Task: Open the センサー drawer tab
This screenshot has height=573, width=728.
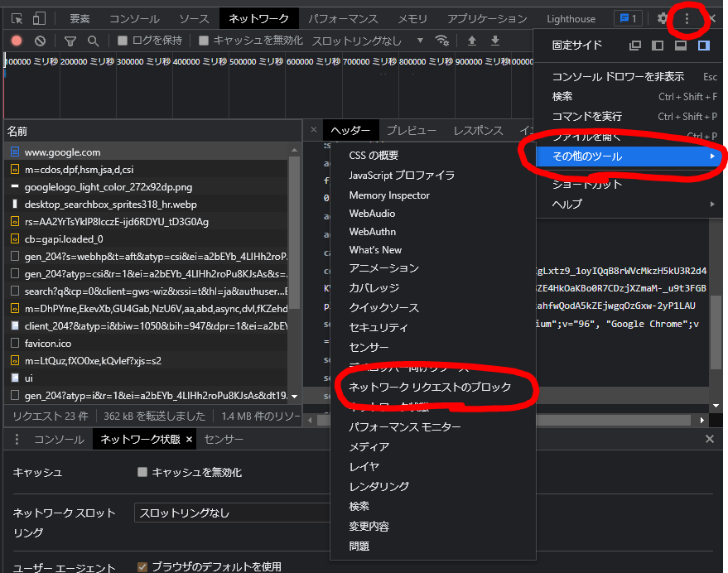Action: 224,439
